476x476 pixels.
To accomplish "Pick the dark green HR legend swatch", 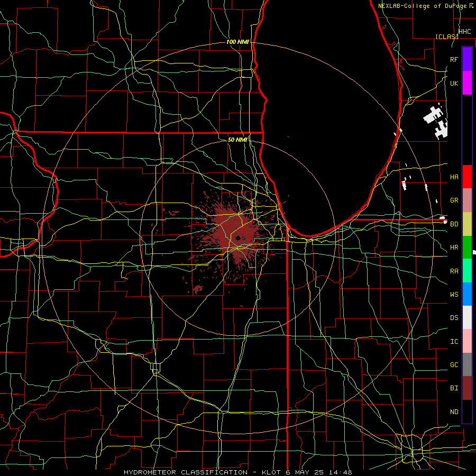I will pyautogui.click(x=467, y=248).
